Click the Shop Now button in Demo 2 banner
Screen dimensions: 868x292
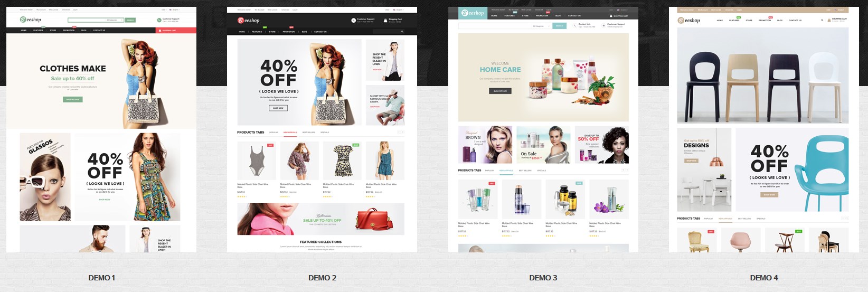tap(278, 108)
